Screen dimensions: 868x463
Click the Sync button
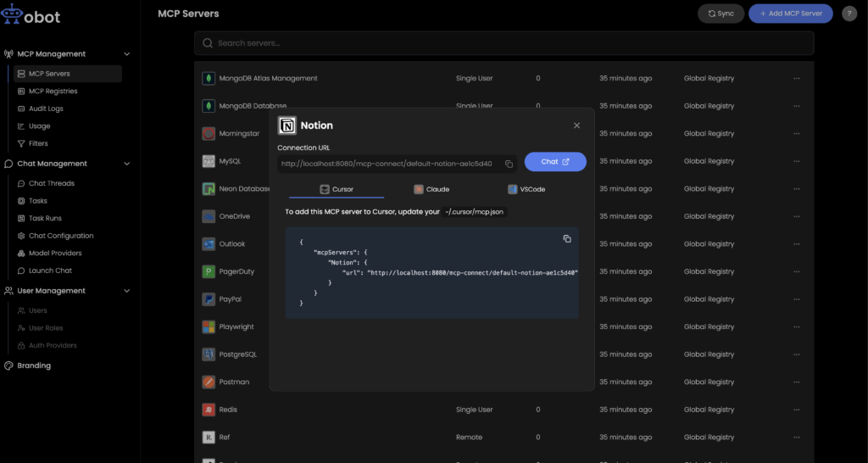[721, 14]
